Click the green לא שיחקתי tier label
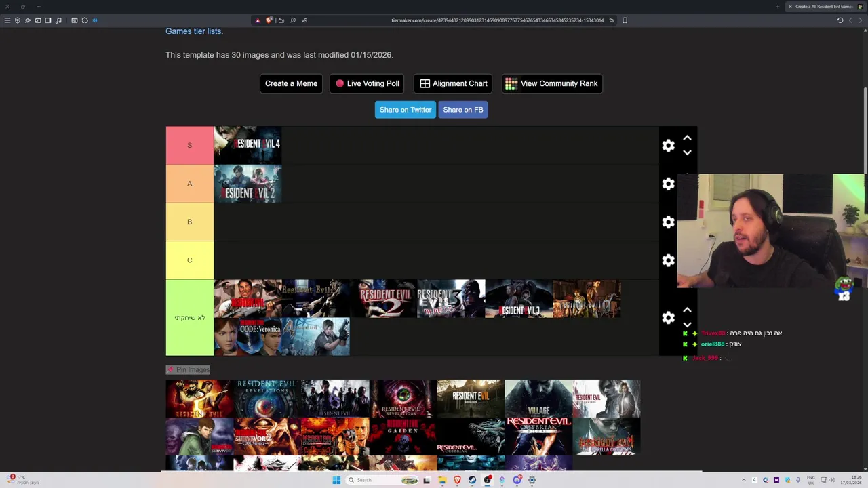 tap(189, 318)
